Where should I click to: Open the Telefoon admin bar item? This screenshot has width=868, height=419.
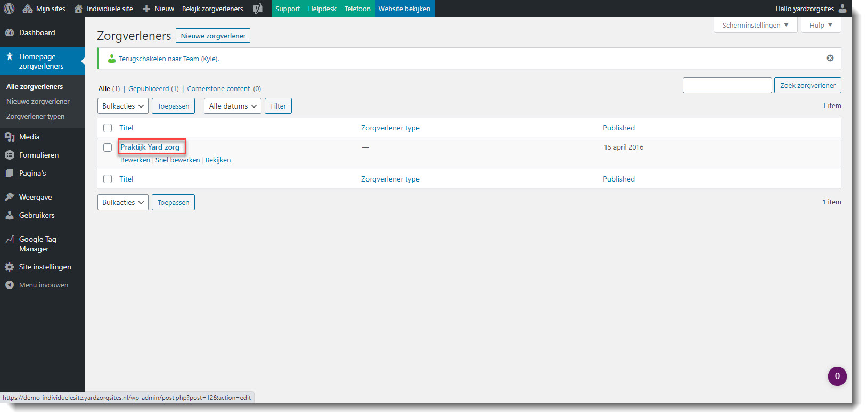tap(357, 9)
